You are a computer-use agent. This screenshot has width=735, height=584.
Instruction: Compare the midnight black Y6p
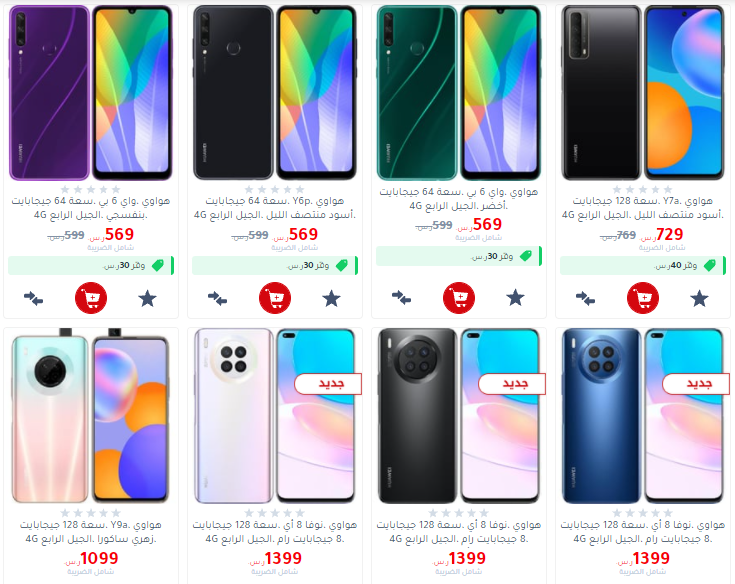pyautogui.click(x=218, y=299)
